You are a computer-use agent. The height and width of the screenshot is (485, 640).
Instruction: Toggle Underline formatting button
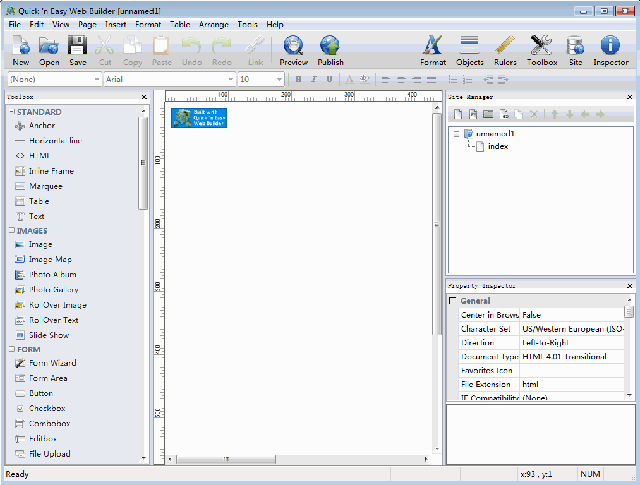coord(329,79)
